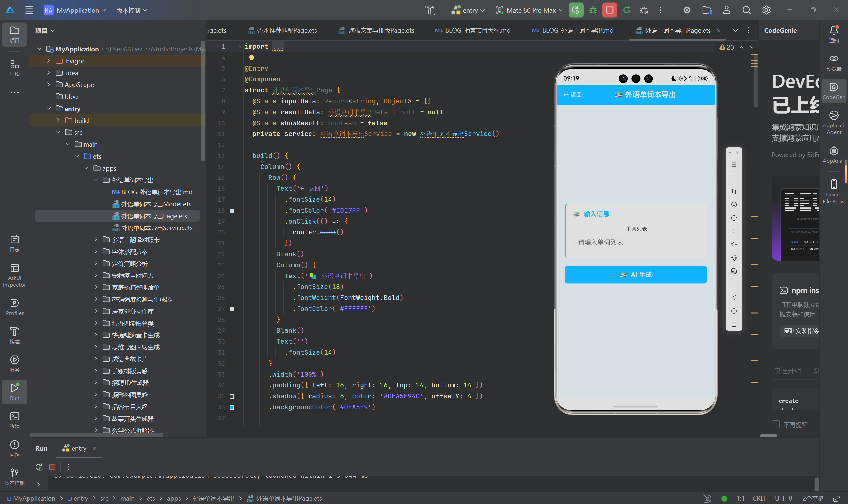Click the CRLF line separator indicator
Screen dimensions: 848x504
pyautogui.click(x=759, y=498)
